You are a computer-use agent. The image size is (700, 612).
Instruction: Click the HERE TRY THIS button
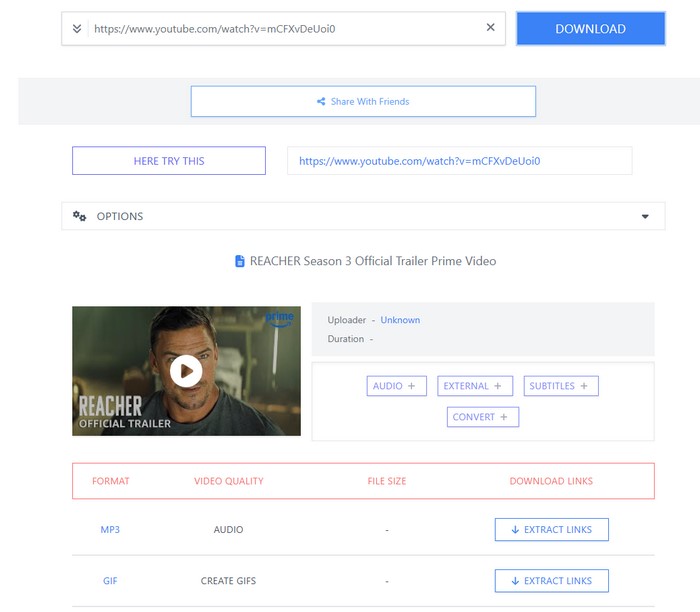pyautogui.click(x=169, y=161)
